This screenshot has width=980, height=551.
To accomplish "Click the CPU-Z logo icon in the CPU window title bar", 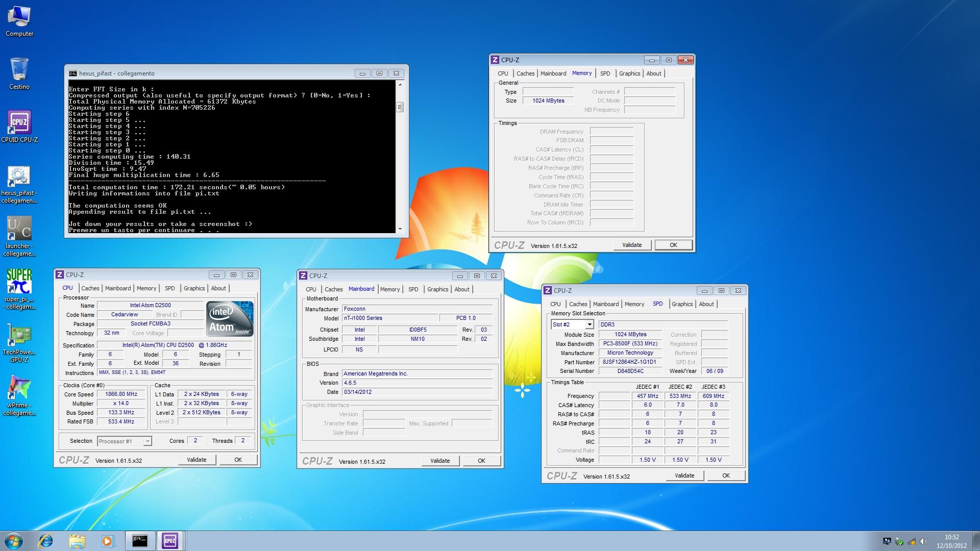I will (x=60, y=275).
